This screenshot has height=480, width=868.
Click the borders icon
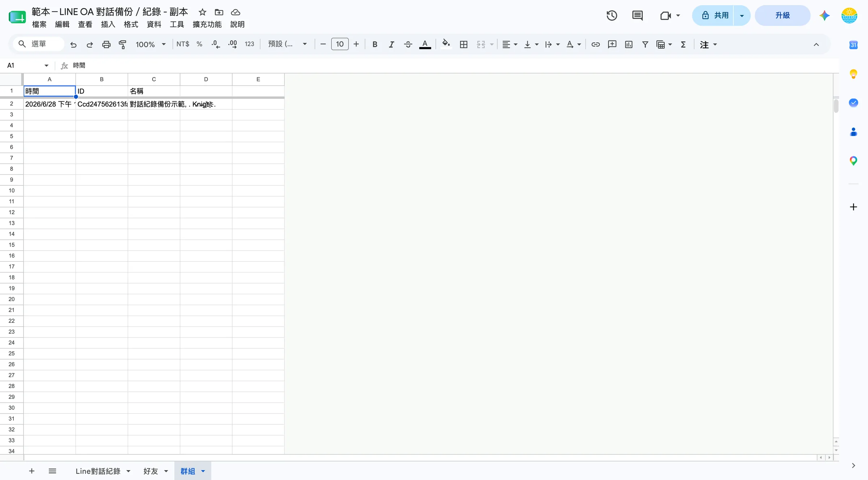(x=464, y=45)
